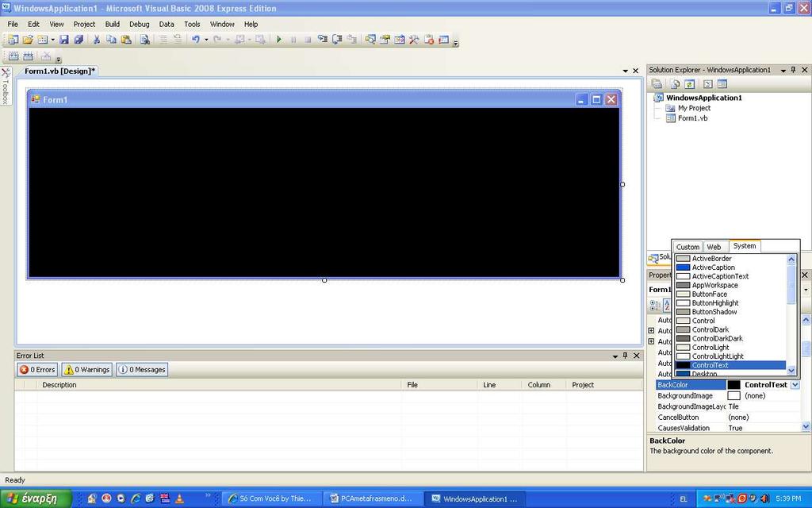The height and width of the screenshot is (508, 812).
Task: Open the active documents list dropdown arrow
Action: coord(625,71)
